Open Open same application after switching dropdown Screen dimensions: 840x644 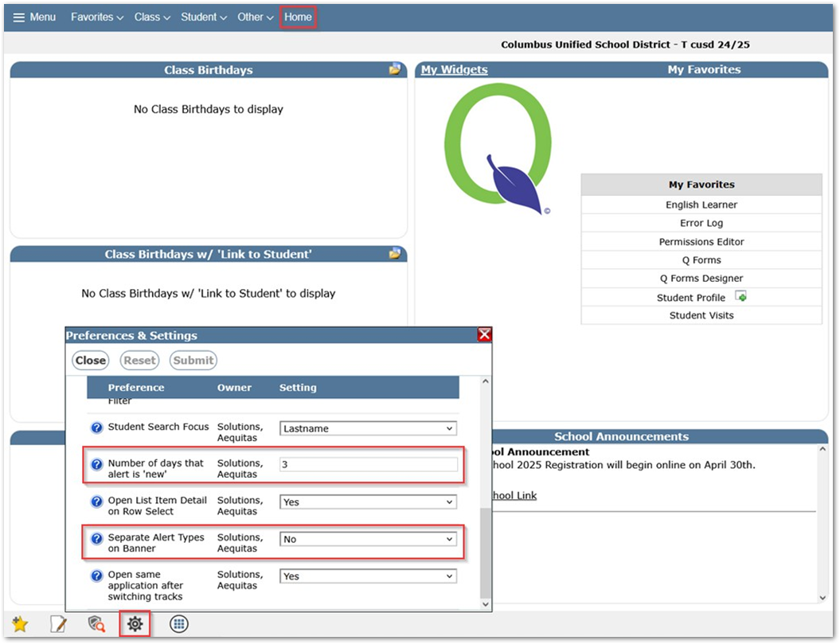pos(368,576)
